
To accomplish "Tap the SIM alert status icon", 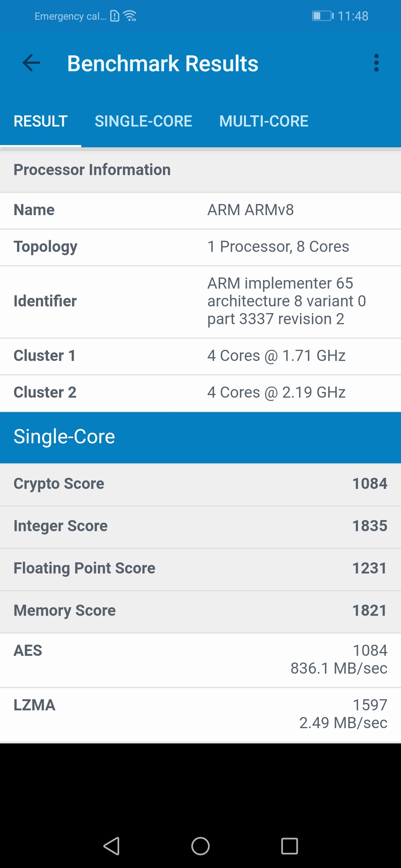I will point(115,16).
